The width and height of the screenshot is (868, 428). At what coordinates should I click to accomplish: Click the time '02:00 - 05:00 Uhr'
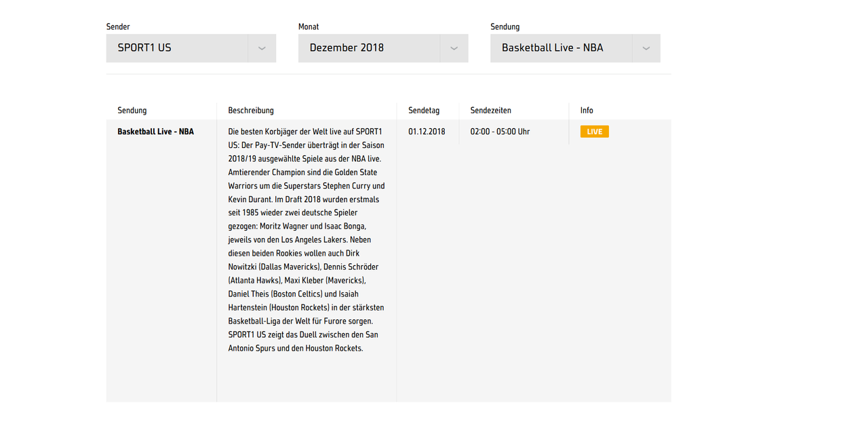tap(500, 132)
